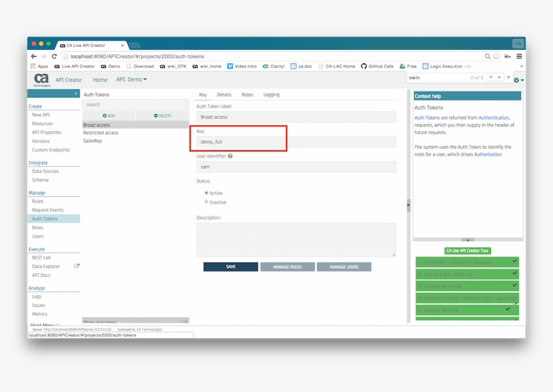Screen dimensions: 553x392
Task: Switch to the Details tab
Action: click(x=224, y=94)
